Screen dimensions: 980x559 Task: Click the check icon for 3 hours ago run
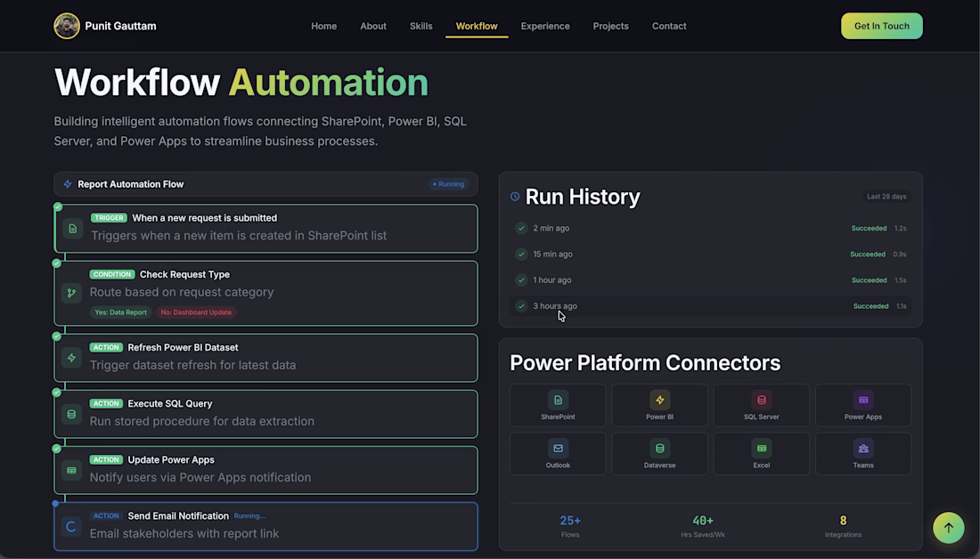point(521,306)
